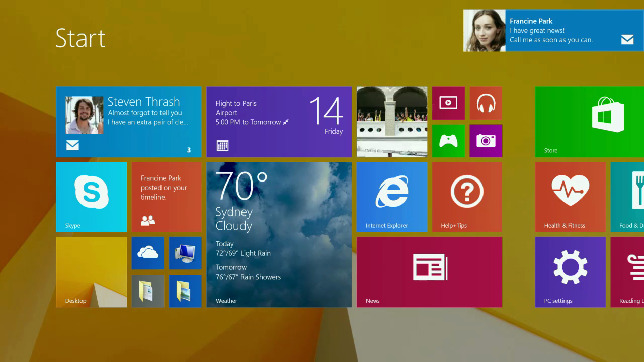
Task: Open the Reading List tile
Action: pos(627,272)
